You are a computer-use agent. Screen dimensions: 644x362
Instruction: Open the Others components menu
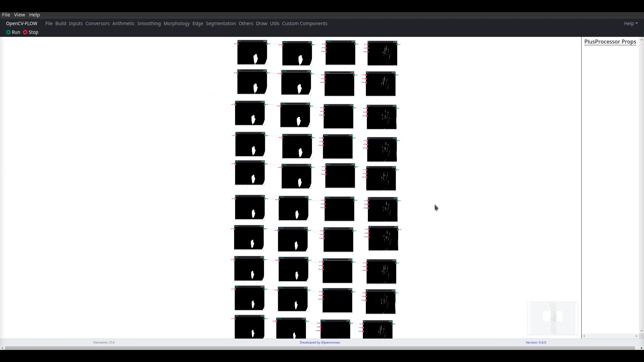pos(246,23)
